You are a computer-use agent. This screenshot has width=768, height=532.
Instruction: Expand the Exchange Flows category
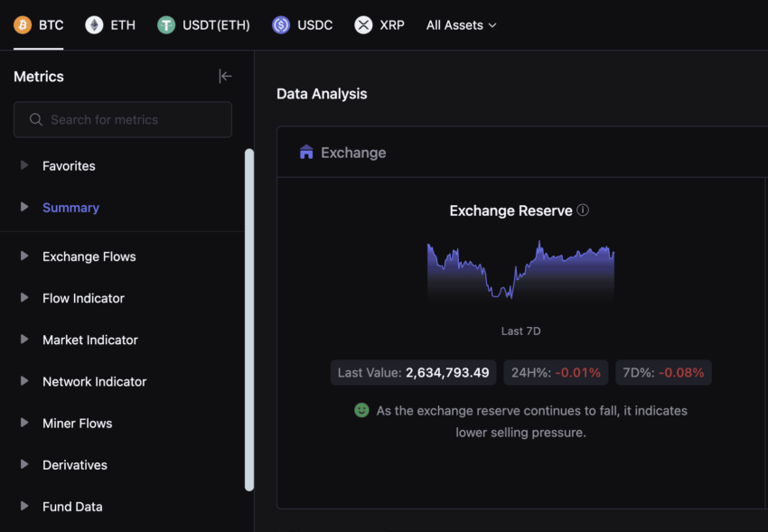tap(24, 257)
